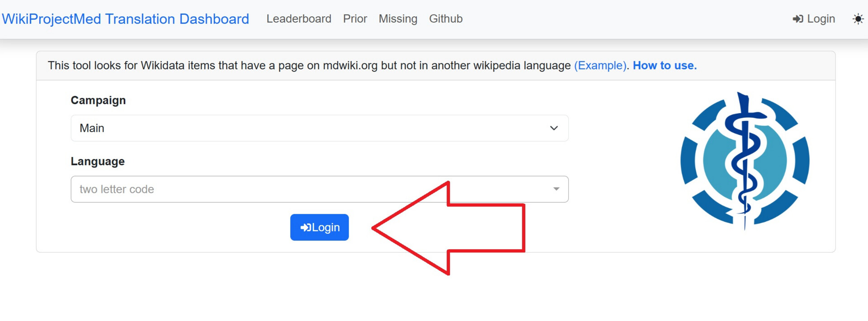Toggle the light/dark theme sun icon

(858, 19)
